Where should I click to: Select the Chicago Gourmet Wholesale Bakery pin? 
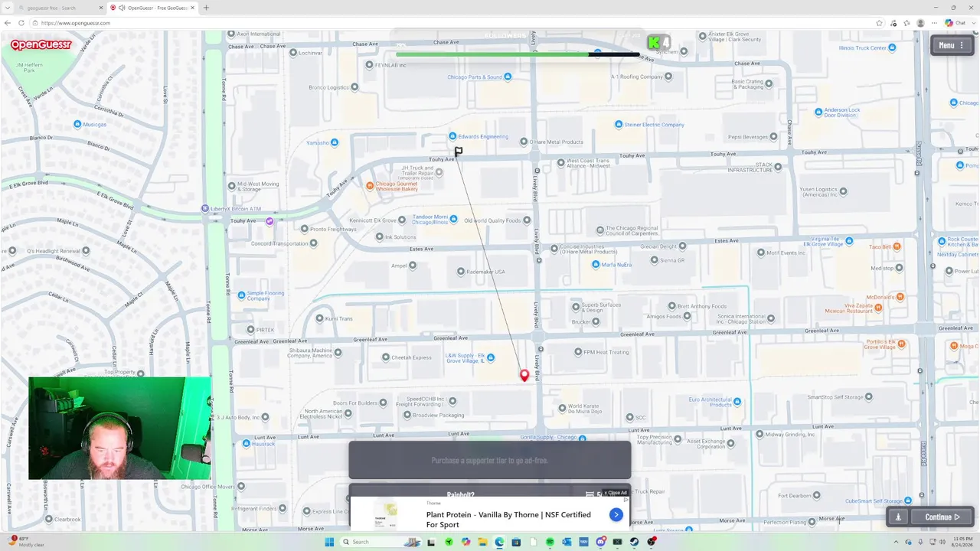[x=370, y=185]
